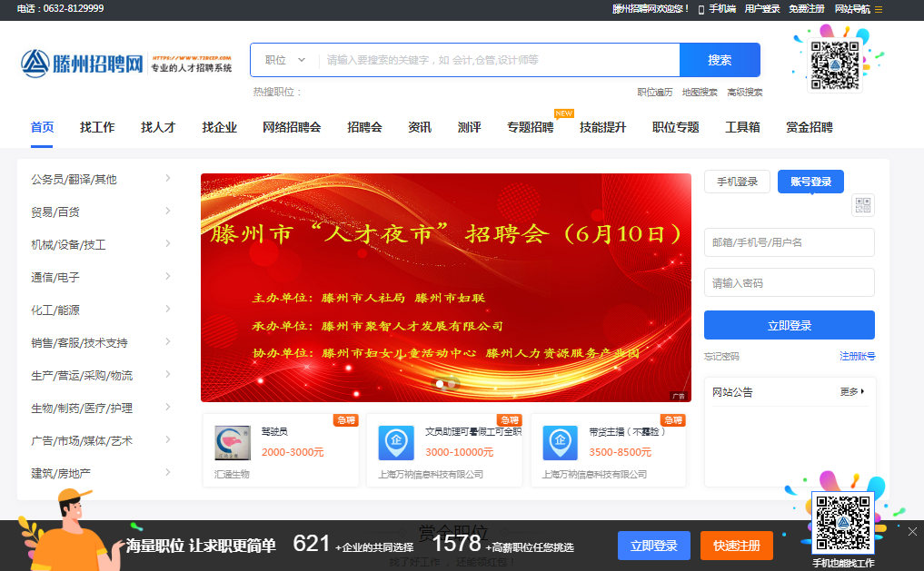Focus the keyword search input field
This screenshot has width=924, height=571.
pyautogui.click(x=499, y=60)
